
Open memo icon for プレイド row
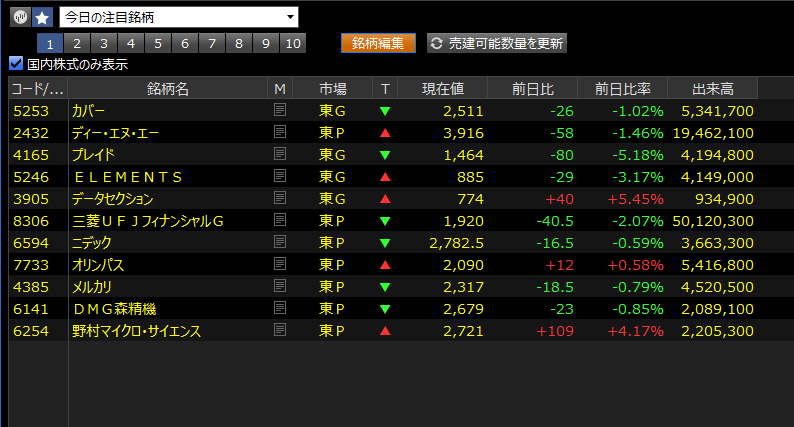[x=280, y=154]
